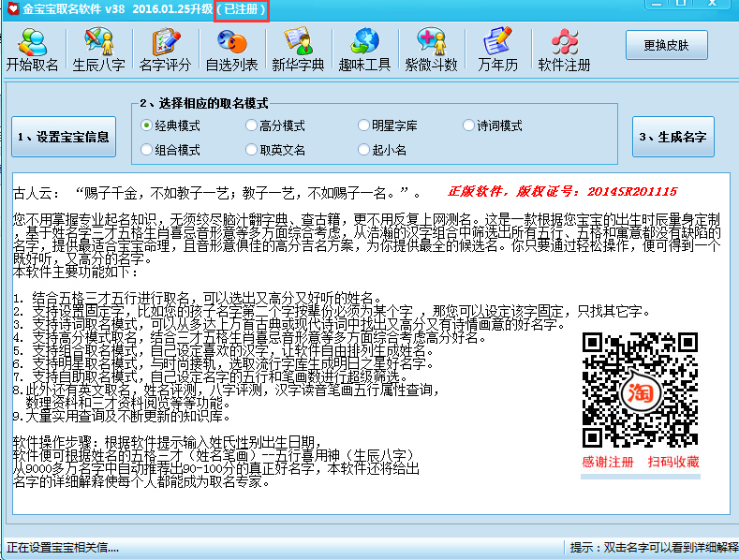Choose the 取英文名 option
Viewport: 739px width, 560px height.
click(x=252, y=150)
